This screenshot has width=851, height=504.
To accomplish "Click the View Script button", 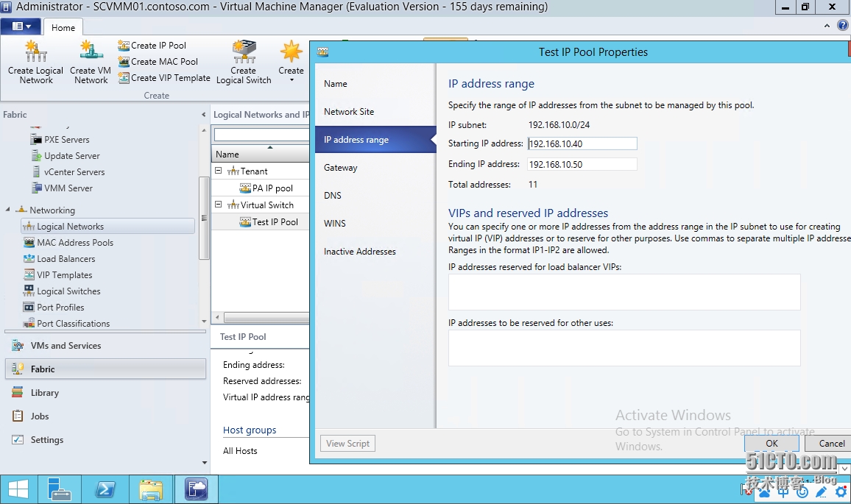I will coord(348,444).
